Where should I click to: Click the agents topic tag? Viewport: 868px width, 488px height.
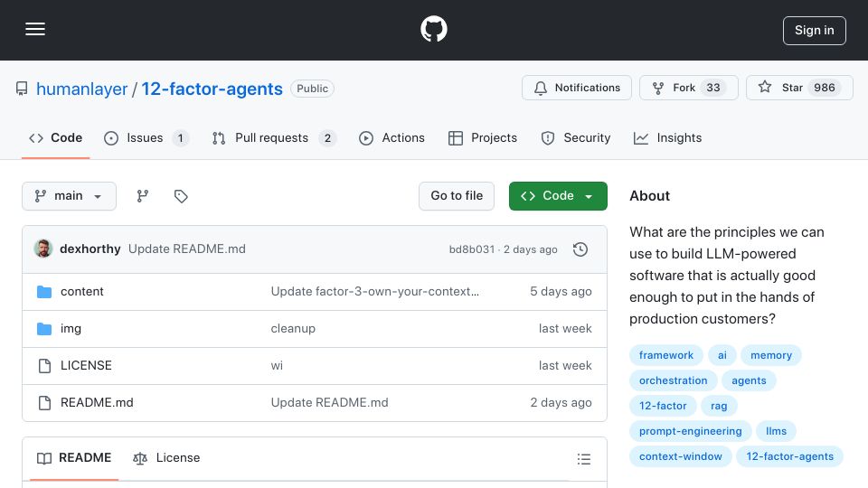[749, 380]
